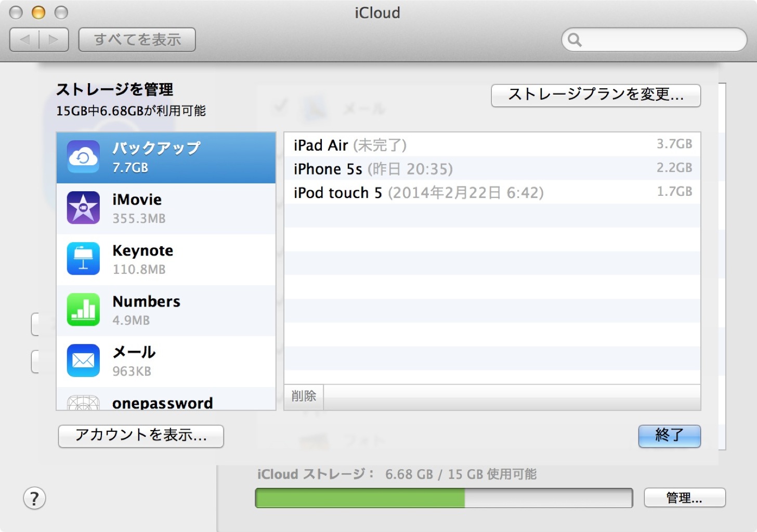Select the バックアップ 7.7GB list item
This screenshot has width=757, height=532.
(166, 157)
